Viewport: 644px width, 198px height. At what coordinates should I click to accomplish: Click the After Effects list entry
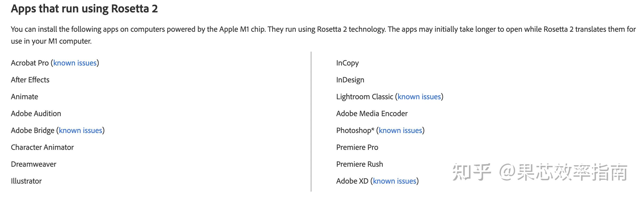(x=30, y=80)
